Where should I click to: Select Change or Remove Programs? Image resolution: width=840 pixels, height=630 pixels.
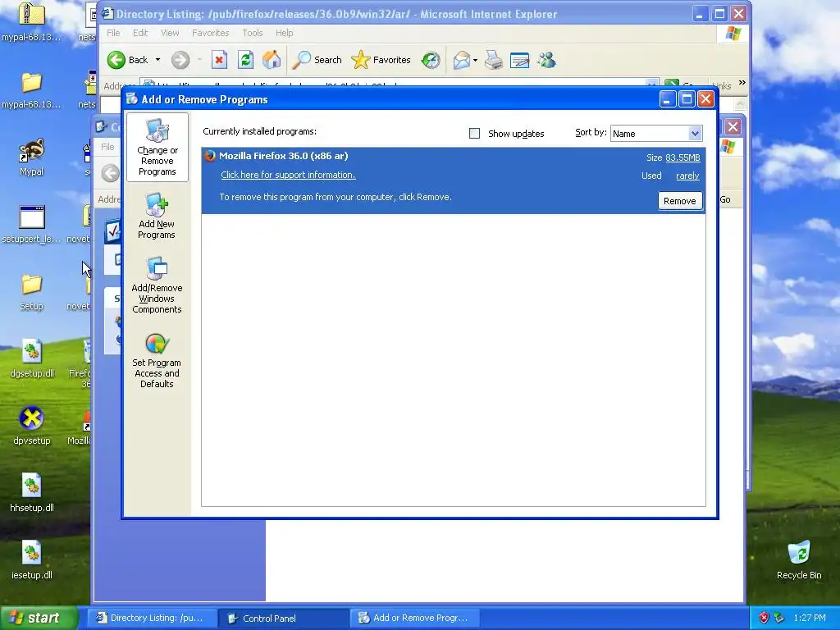coord(157,148)
